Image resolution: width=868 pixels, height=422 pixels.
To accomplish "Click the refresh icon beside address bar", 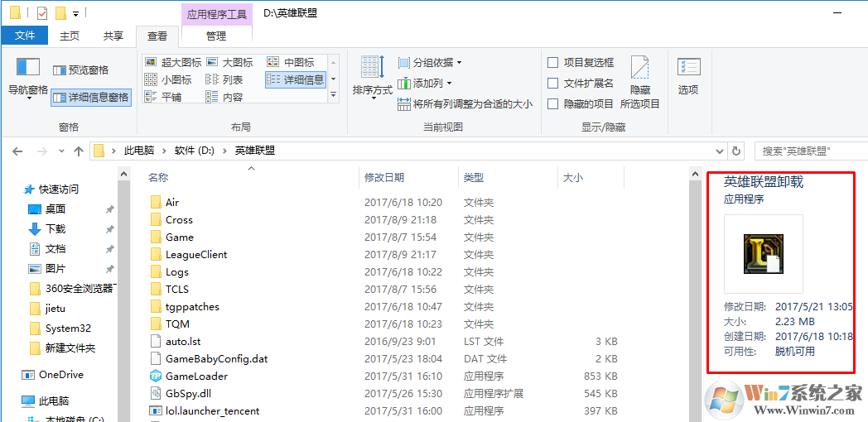I will (736, 151).
